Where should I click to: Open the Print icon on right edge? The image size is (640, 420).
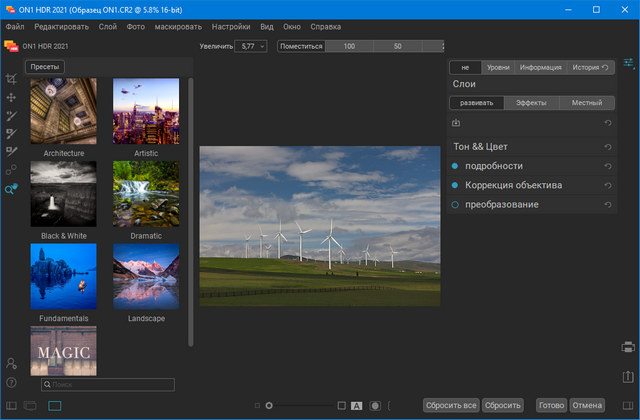pyautogui.click(x=628, y=347)
